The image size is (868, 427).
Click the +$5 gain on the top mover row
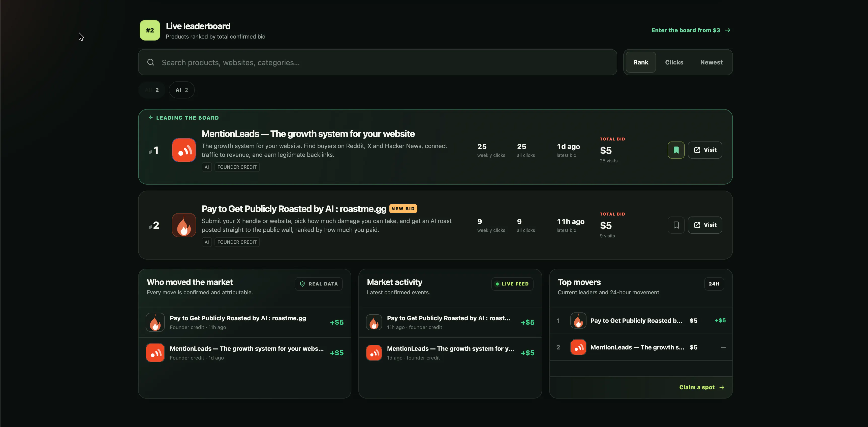[x=720, y=321]
